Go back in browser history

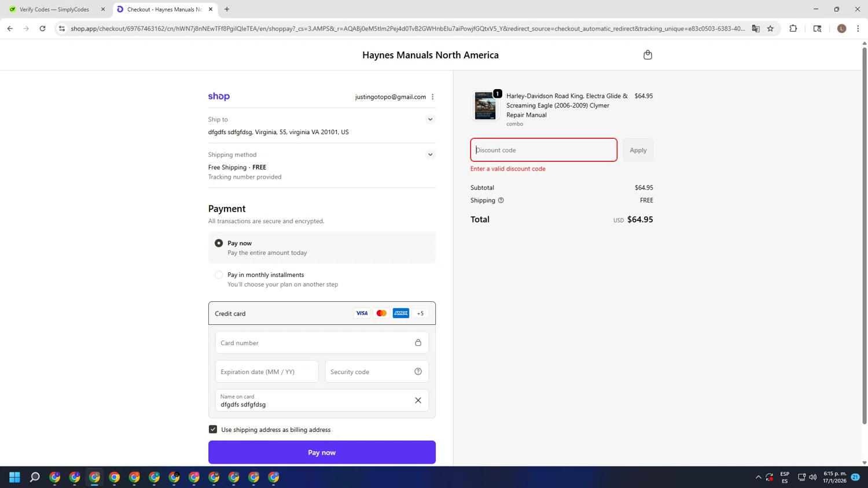pyautogui.click(x=10, y=28)
